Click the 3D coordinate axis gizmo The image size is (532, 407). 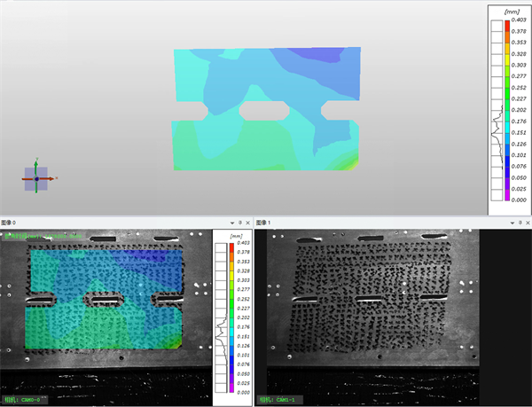pyautogui.click(x=36, y=178)
